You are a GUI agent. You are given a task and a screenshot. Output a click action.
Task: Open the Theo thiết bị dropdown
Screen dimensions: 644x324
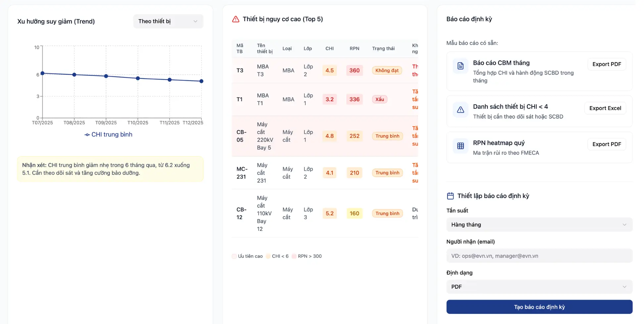tap(168, 21)
